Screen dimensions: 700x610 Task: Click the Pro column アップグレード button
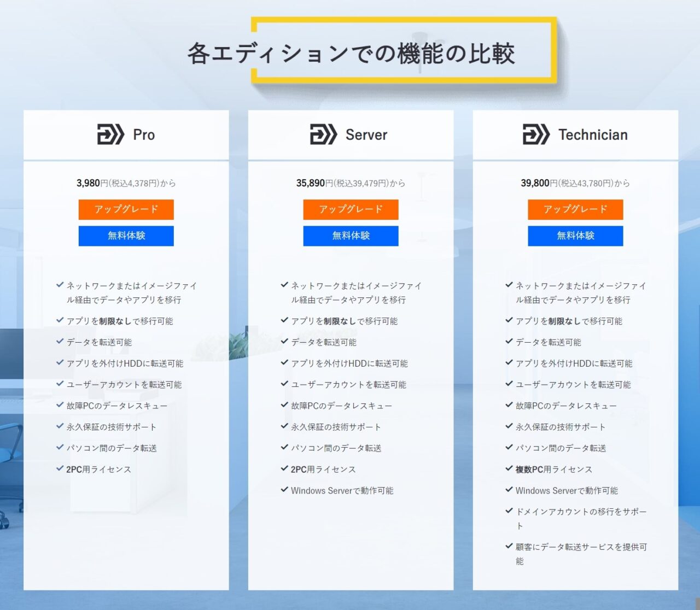[126, 209]
